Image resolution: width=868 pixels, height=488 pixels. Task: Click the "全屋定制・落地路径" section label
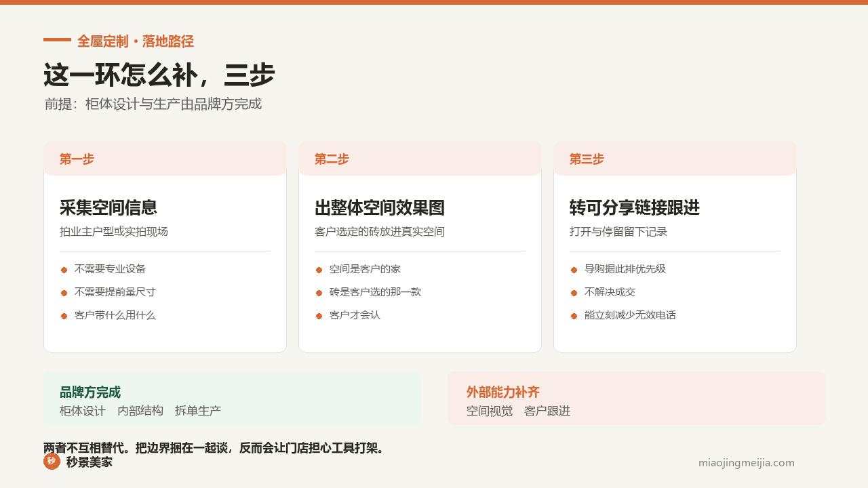(x=136, y=41)
